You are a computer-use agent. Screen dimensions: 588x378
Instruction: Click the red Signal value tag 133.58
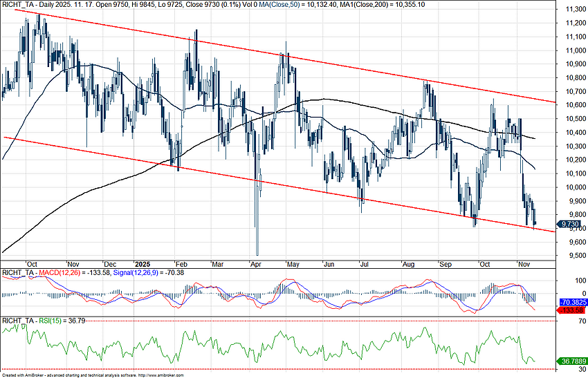572,311
